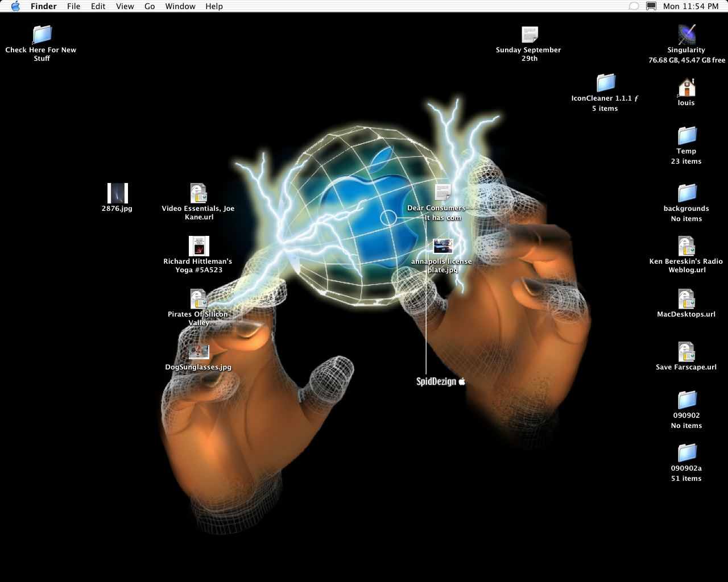Click the 'Ken Bereskin's Radio Weblog.url' label
Viewport: 728px width, 582px height.
686,265
